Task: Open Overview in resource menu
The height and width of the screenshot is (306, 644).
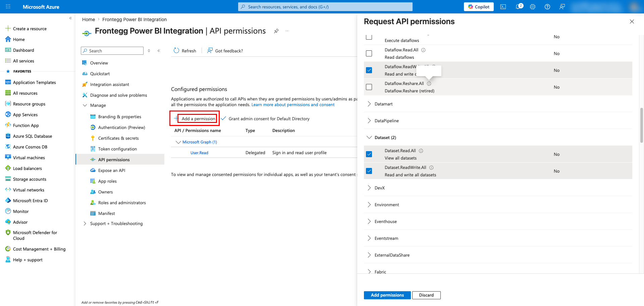Action: tap(99, 63)
